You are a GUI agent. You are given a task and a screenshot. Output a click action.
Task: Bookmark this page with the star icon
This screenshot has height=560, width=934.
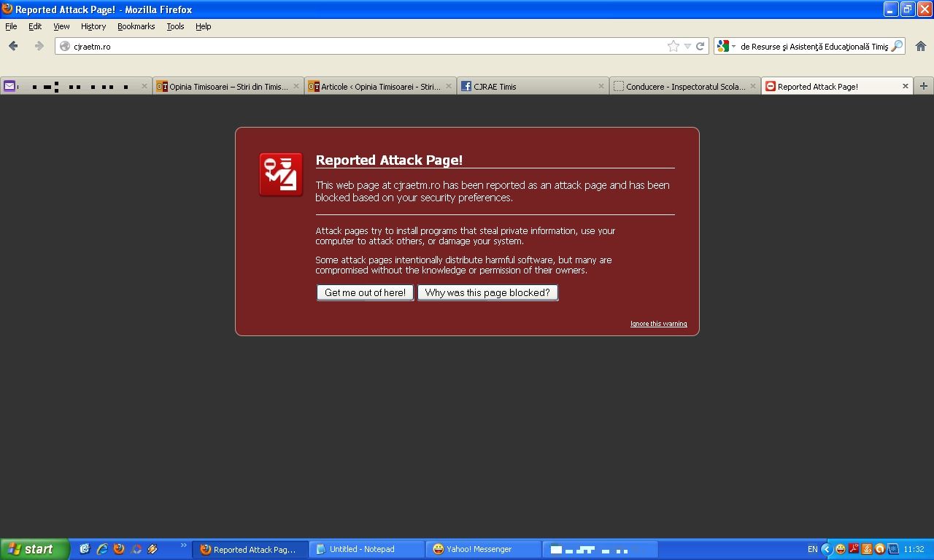(673, 46)
